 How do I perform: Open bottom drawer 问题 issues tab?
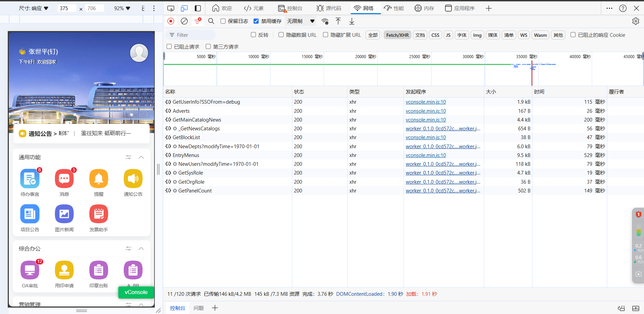coord(199,308)
